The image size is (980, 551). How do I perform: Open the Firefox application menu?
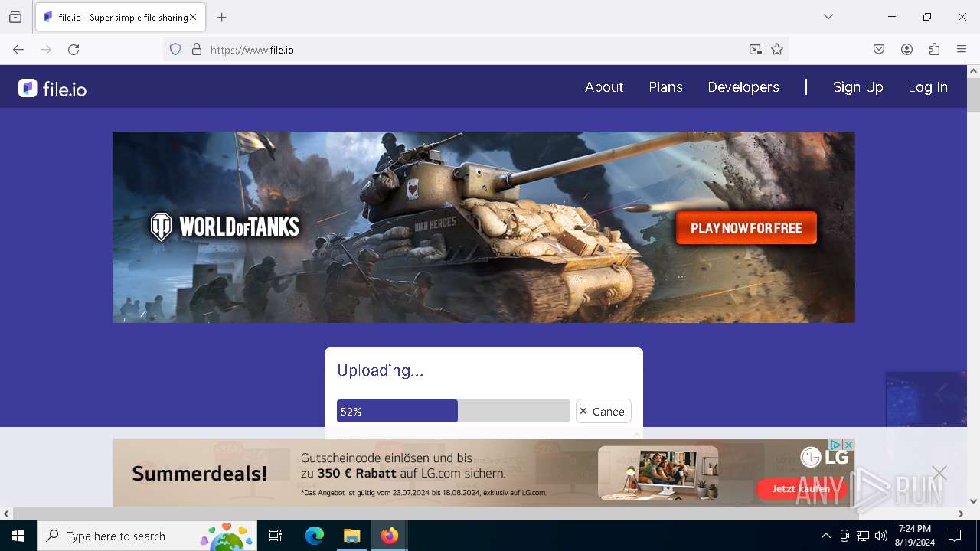pos(962,50)
